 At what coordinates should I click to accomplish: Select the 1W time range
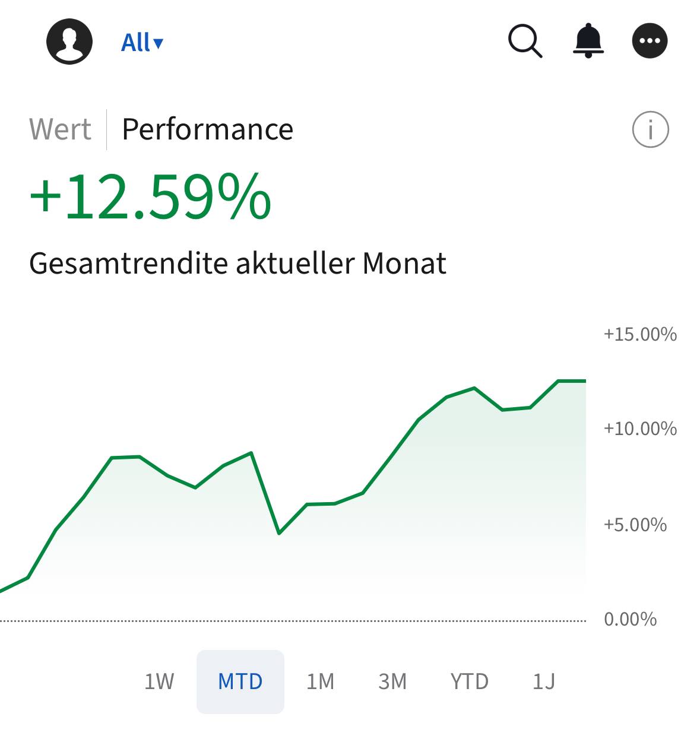pos(159,681)
